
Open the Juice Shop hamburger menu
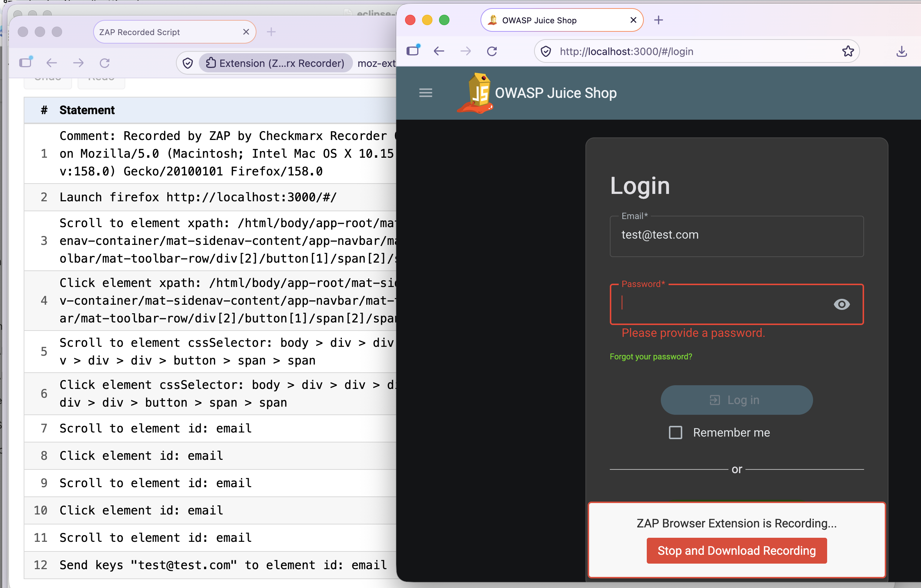(x=426, y=93)
